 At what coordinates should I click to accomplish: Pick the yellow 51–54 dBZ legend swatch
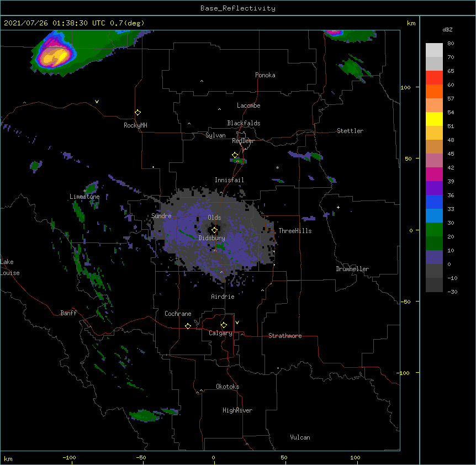(x=434, y=119)
